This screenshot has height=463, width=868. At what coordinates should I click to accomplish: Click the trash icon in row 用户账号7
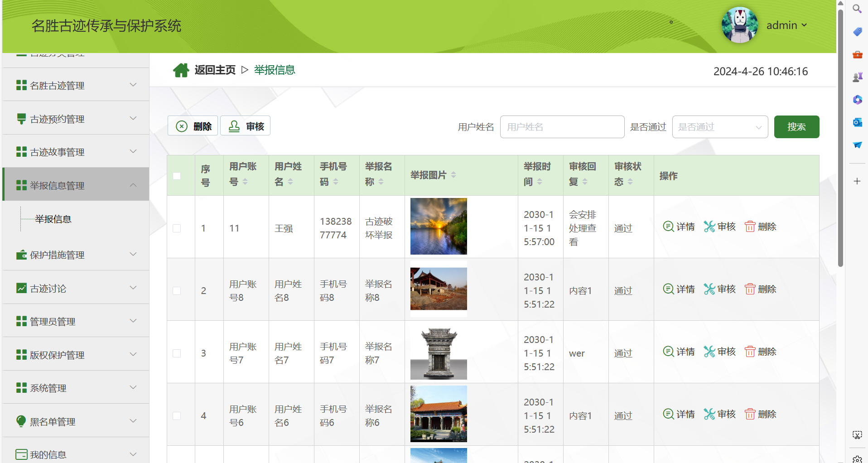click(750, 351)
